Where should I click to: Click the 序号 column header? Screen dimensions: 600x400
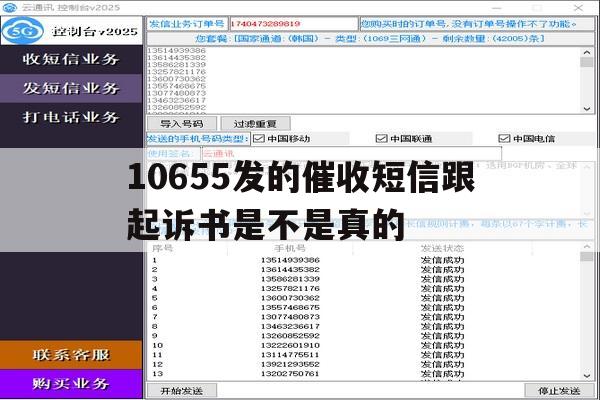coord(163,248)
